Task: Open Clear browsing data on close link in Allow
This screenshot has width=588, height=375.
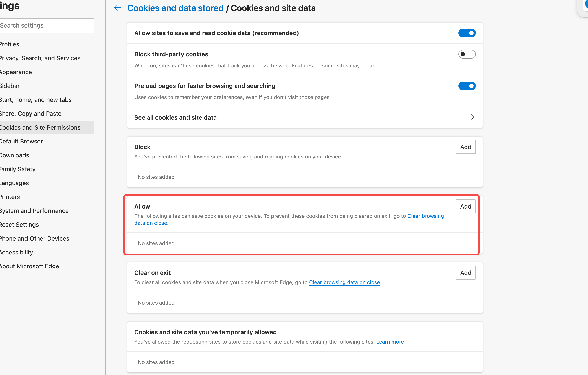Action: 425,216
